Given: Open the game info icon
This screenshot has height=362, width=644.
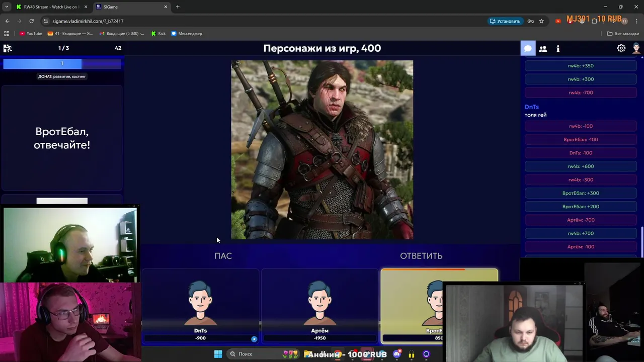Looking at the screenshot, I should click(558, 49).
